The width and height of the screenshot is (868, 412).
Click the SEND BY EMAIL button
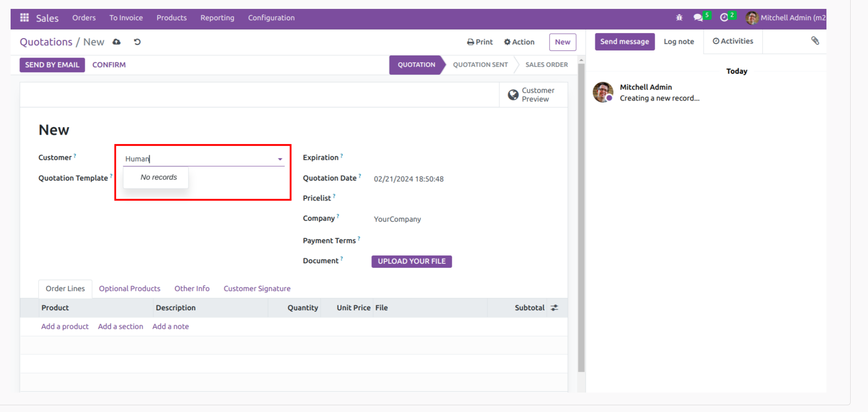(52, 65)
